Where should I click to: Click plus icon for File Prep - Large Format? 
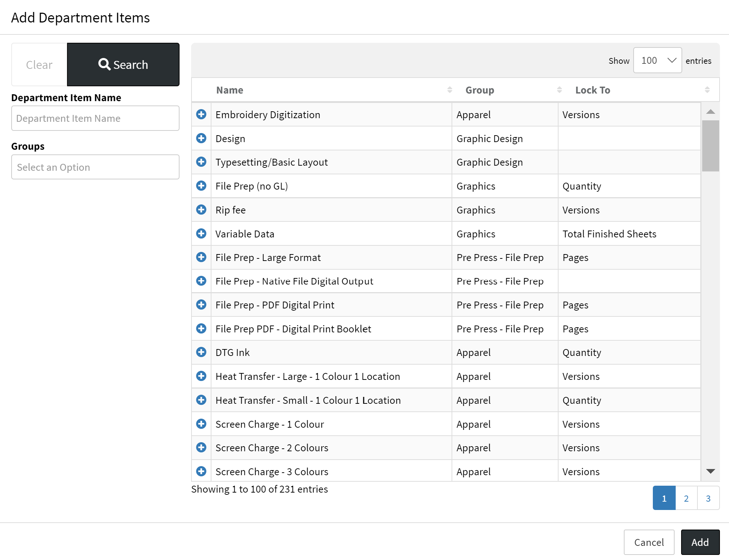tap(201, 257)
